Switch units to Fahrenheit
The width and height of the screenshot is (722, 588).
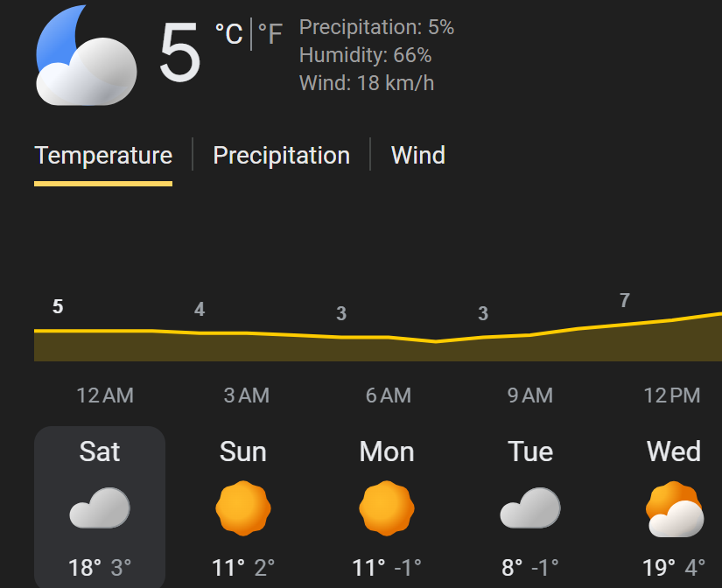[270, 34]
